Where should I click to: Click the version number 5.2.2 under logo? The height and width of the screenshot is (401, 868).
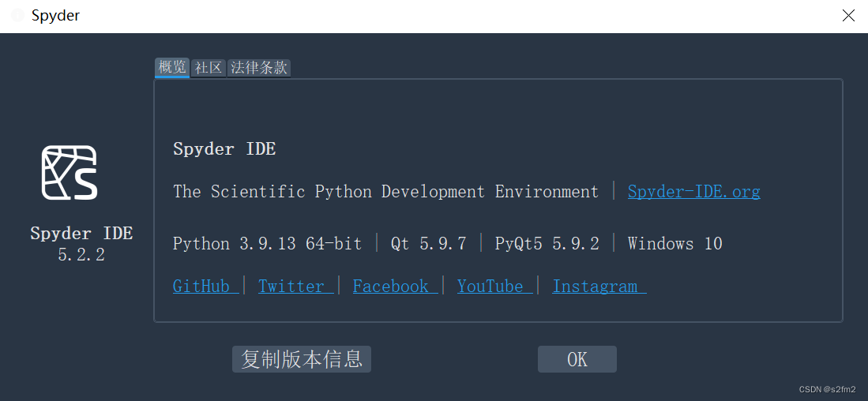[x=81, y=255]
